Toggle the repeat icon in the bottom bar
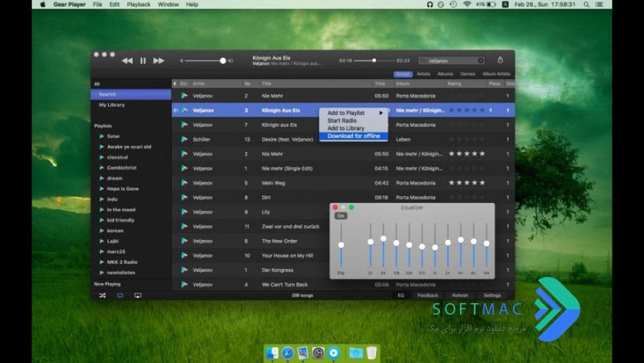The image size is (644, 363). 120,295
